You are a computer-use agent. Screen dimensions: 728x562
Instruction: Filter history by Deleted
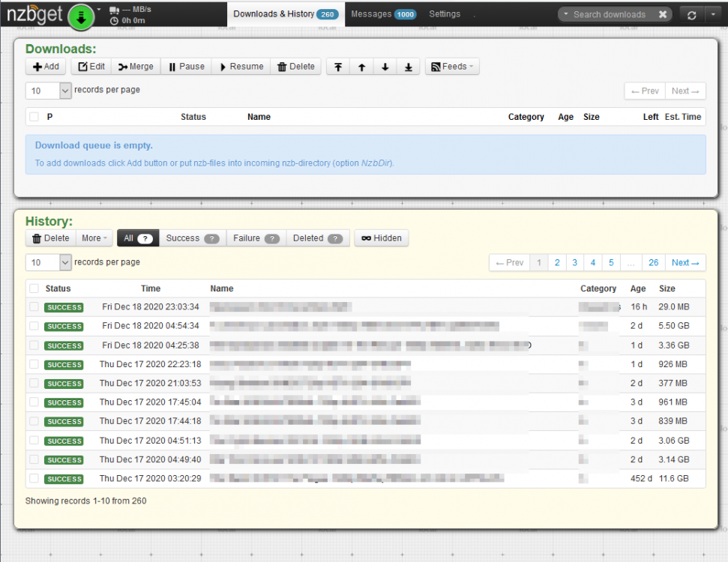318,238
